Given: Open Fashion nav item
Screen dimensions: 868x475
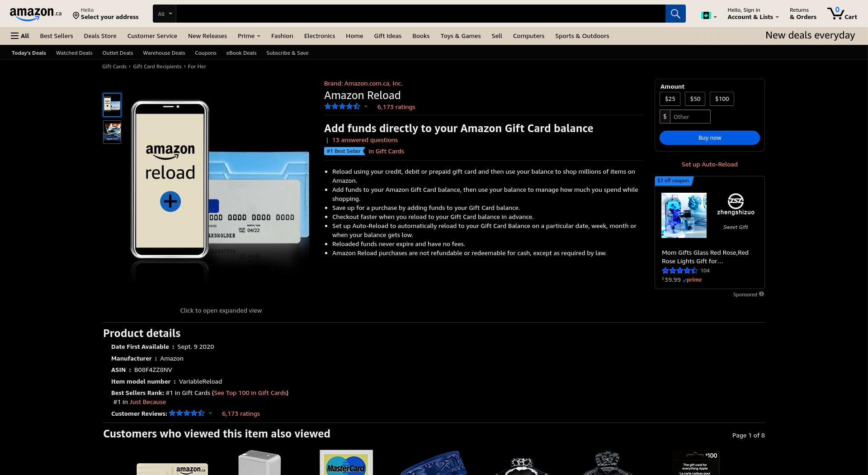Looking at the screenshot, I should point(282,36).
